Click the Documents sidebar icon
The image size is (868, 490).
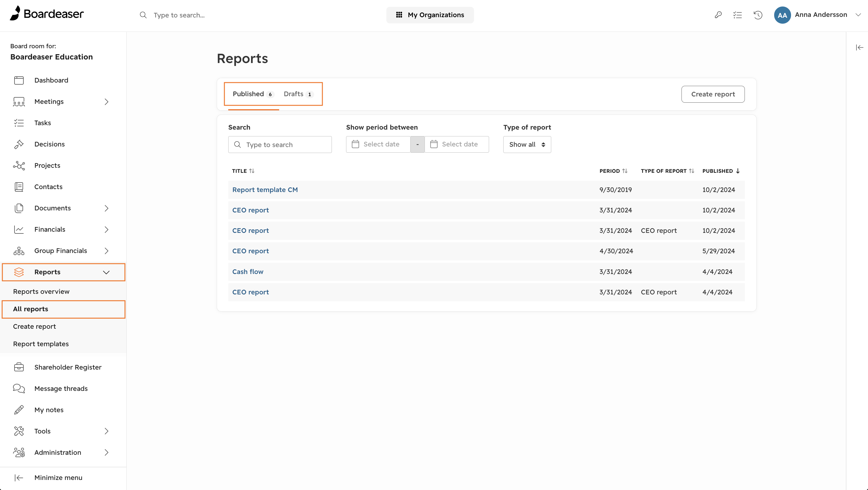coord(19,208)
